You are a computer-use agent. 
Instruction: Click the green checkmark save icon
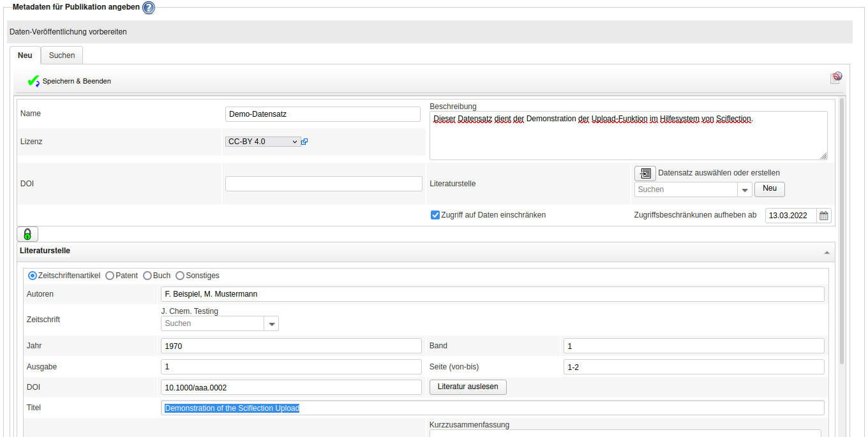(x=33, y=81)
